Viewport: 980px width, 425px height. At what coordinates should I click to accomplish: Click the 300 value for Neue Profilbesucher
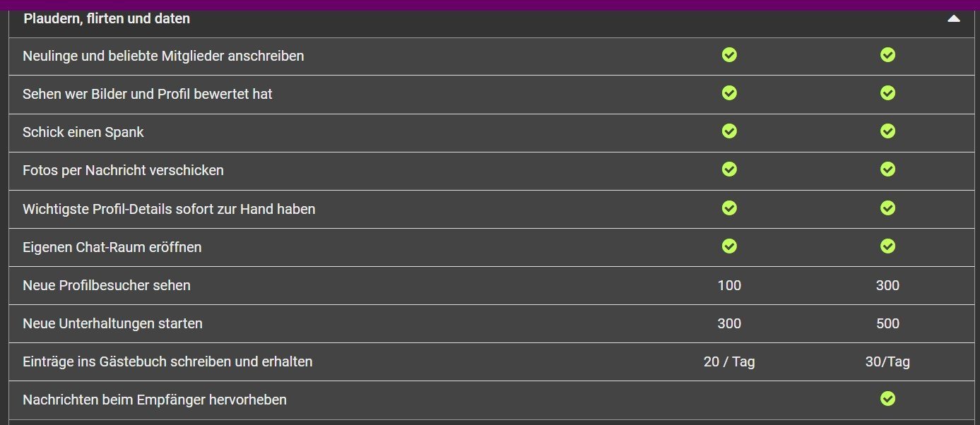pos(887,285)
